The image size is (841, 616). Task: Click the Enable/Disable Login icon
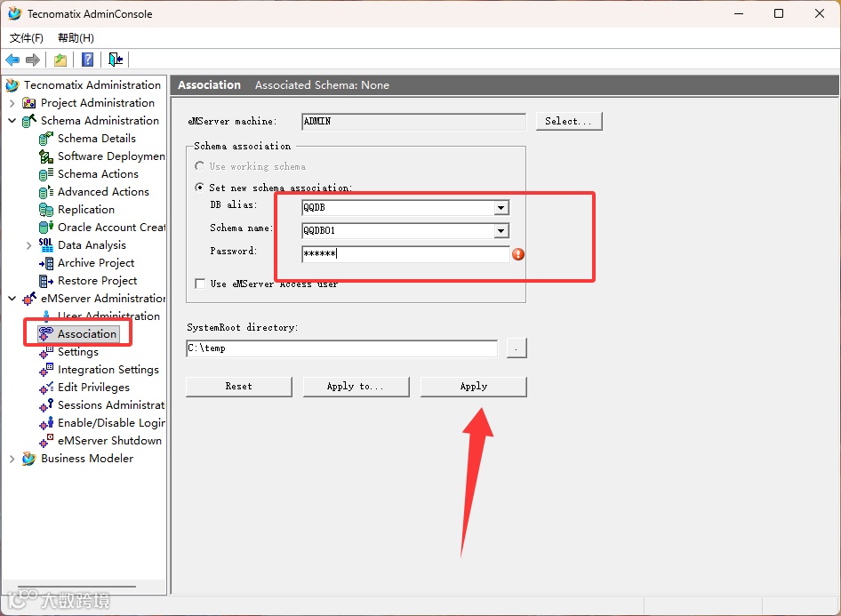[46, 423]
